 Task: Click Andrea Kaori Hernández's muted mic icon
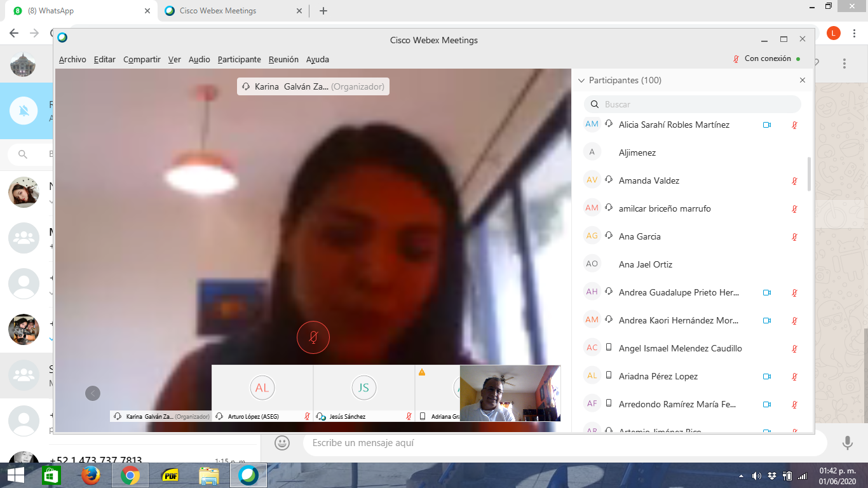794,321
